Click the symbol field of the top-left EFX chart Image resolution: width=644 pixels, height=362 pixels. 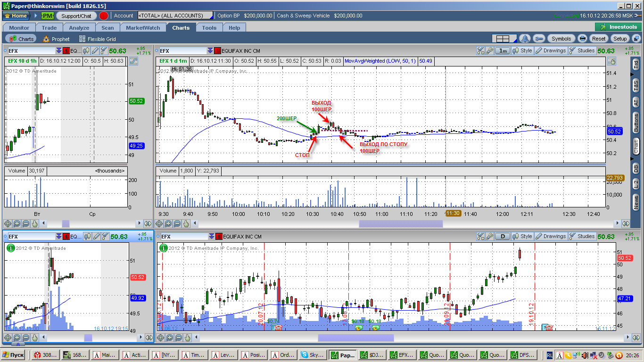coord(31,51)
